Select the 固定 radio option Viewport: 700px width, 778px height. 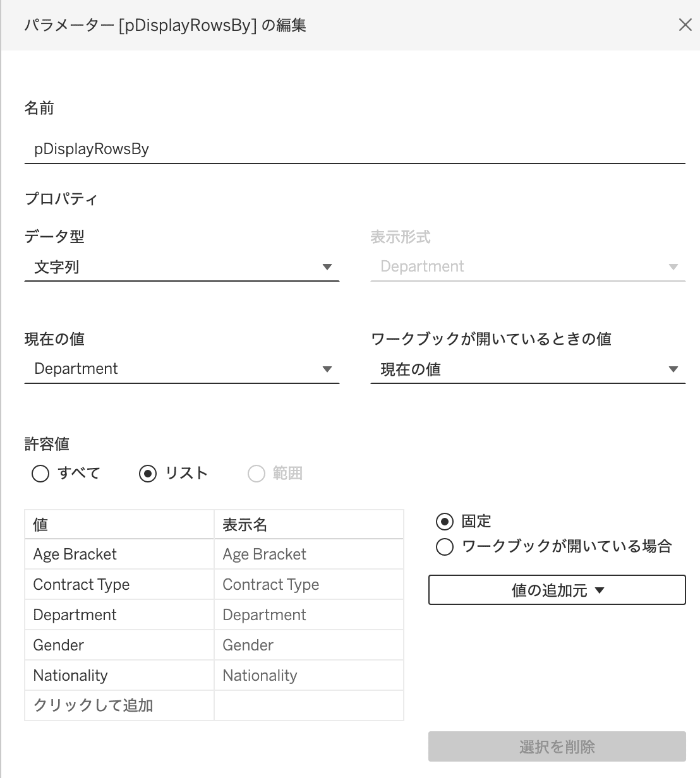tap(445, 522)
